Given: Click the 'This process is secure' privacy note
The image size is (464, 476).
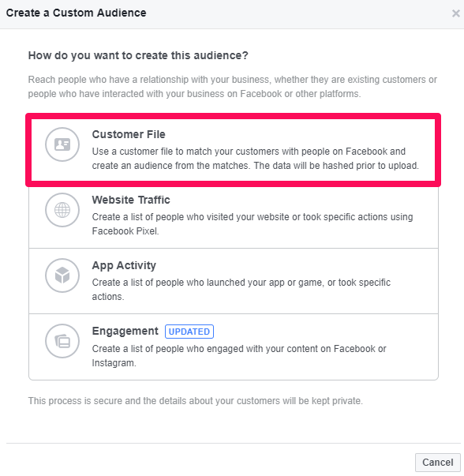Looking at the screenshot, I should [196, 401].
